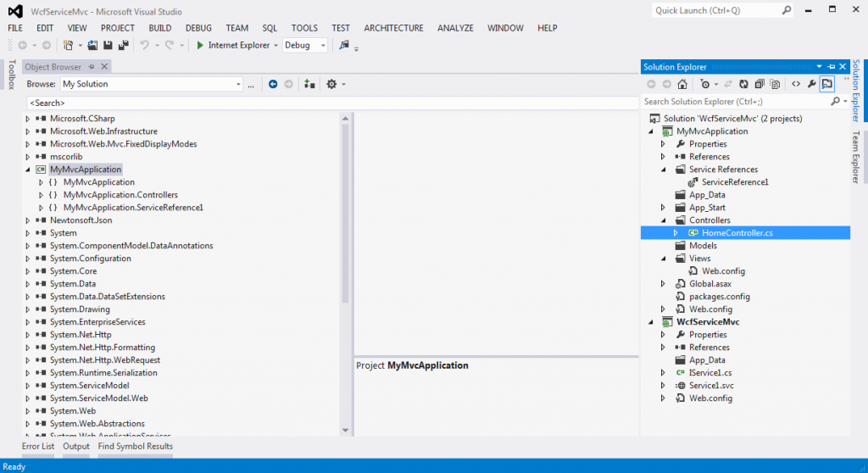Click the Solution Explorer search magnifier icon
Viewport: 868px width, 473px height.
click(x=835, y=102)
